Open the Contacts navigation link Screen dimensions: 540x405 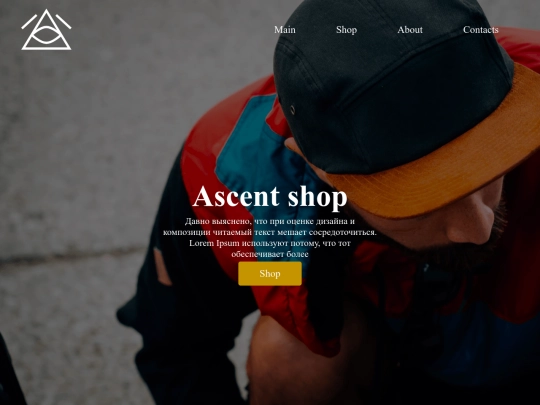coord(480,30)
